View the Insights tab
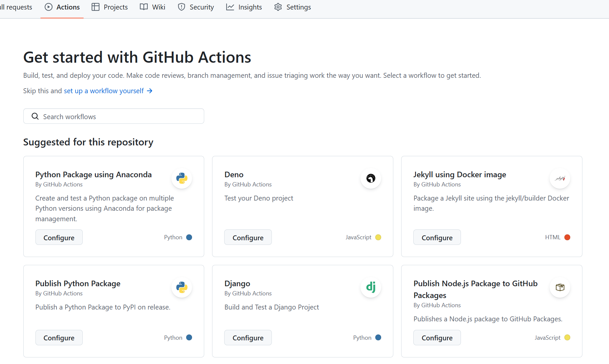609x364 pixels. point(244,7)
